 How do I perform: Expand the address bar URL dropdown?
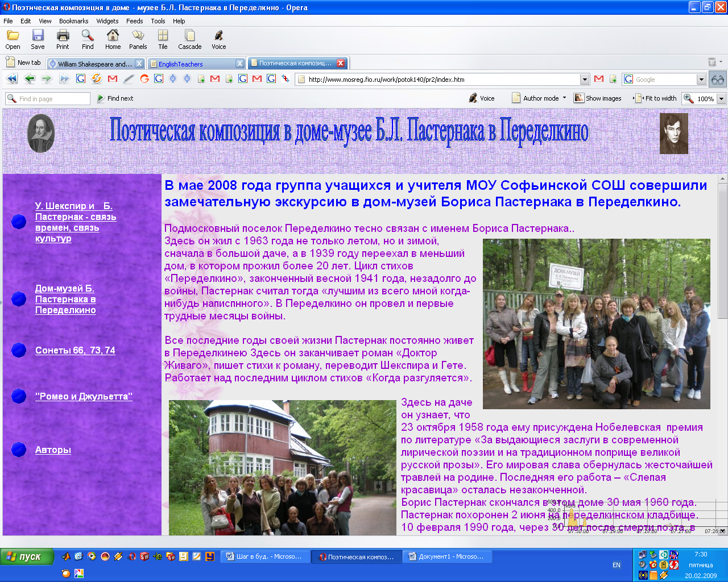coord(585,80)
